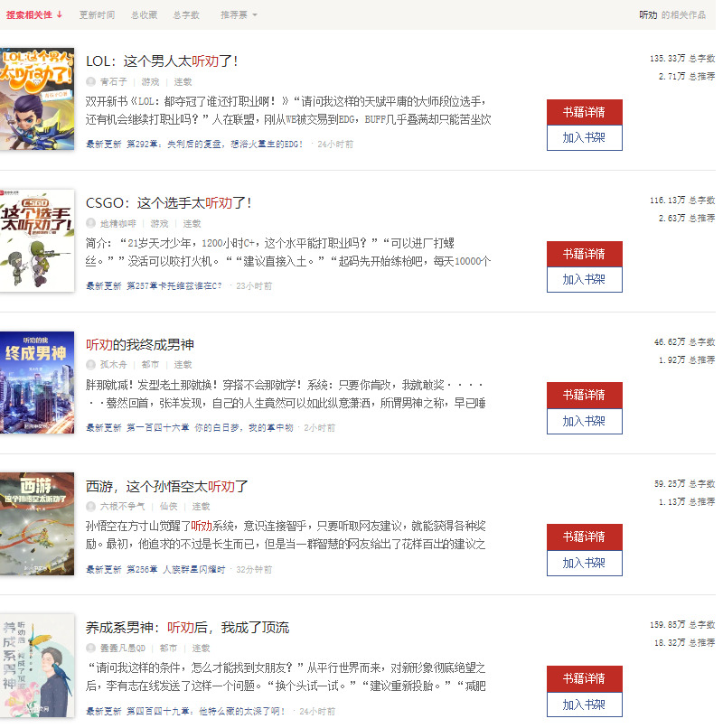This screenshot has height=728, width=723.
Task: Click author avatar icon beside 六根不争气
Action: click(x=90, y=507)
